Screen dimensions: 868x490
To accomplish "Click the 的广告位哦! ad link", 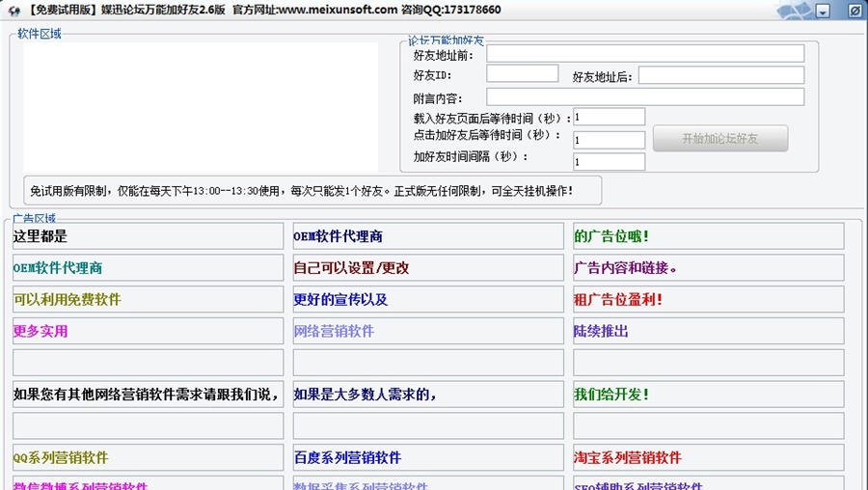I will (x=709, y=236).
